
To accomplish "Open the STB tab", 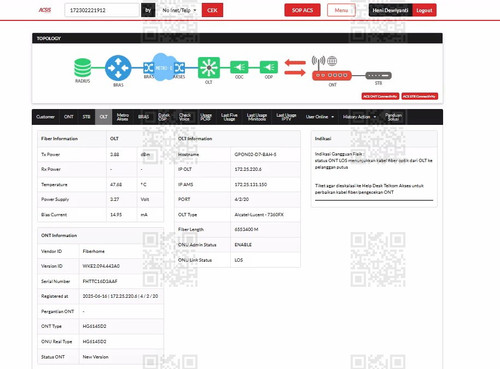I will click(86, 117).
